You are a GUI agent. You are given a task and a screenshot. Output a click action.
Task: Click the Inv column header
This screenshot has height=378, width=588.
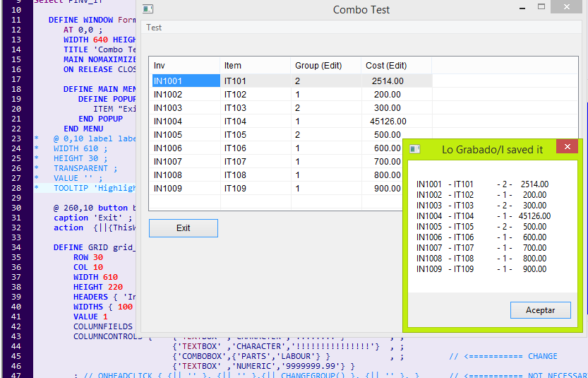[185, 66]
